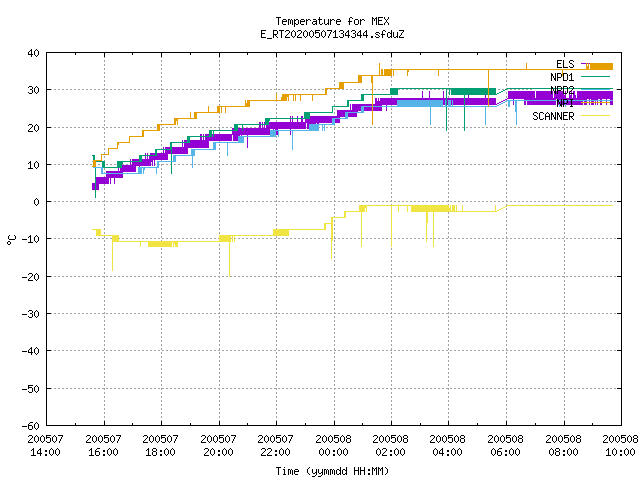Click the y-axis value -30
The height and width of the screenshot is (480, 640).
(x=31, y=314)
